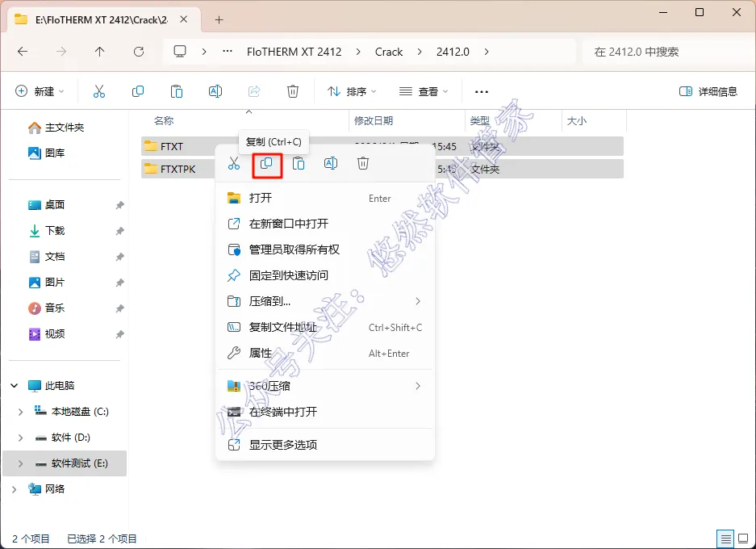Click the Copy icon in the main toolbar
Screen dimensions: 756x549
138,91
